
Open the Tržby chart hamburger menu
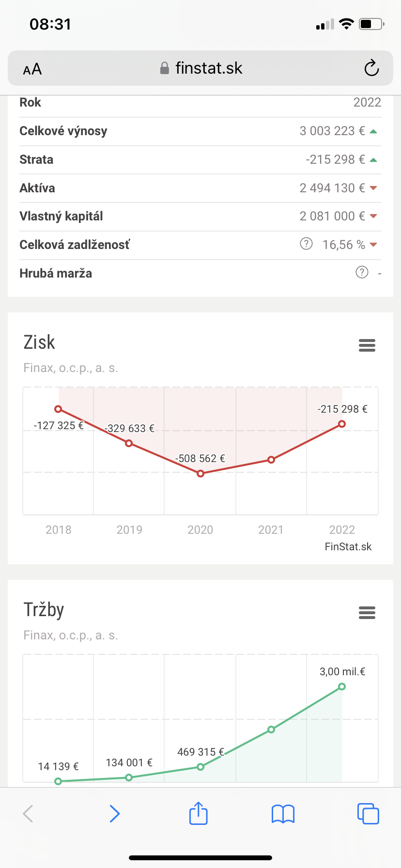coord(367,613)
